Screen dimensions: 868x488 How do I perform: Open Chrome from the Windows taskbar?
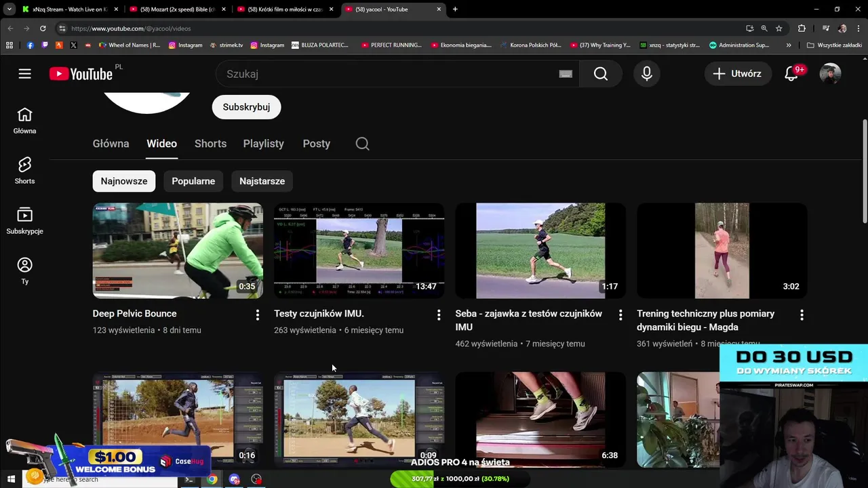point(212,479)
